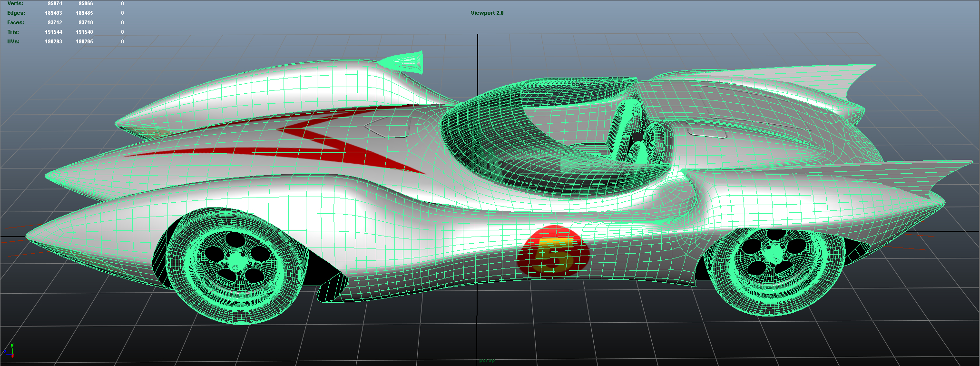
Task: Click the edge count value 189493
Action: (53, 13)
